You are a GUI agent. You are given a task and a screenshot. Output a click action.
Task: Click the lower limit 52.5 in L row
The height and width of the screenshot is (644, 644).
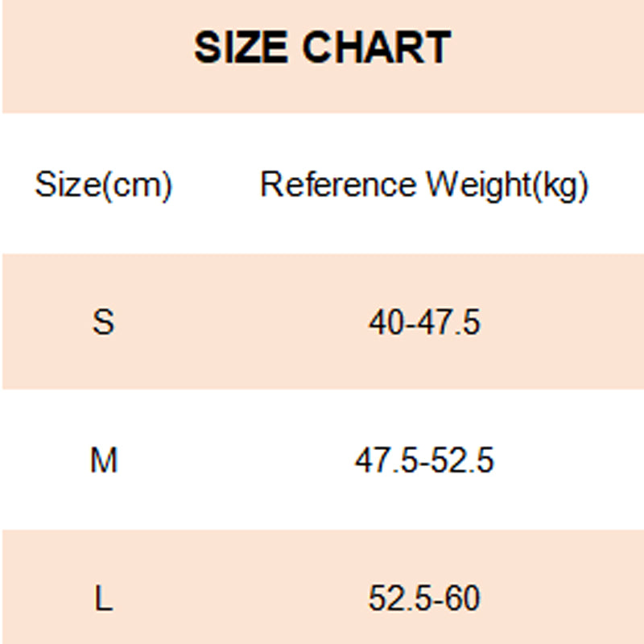[x=396, y=599]
